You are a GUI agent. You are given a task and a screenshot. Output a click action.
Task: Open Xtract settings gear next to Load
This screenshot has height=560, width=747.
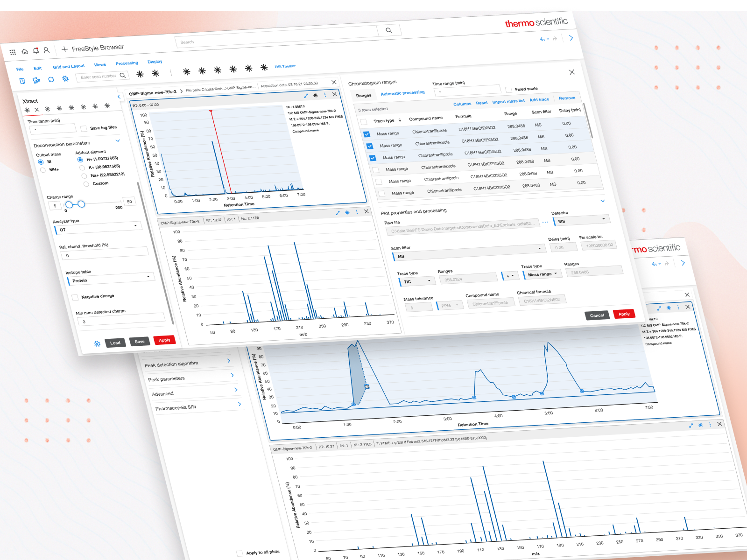click(x=97, y=344)
